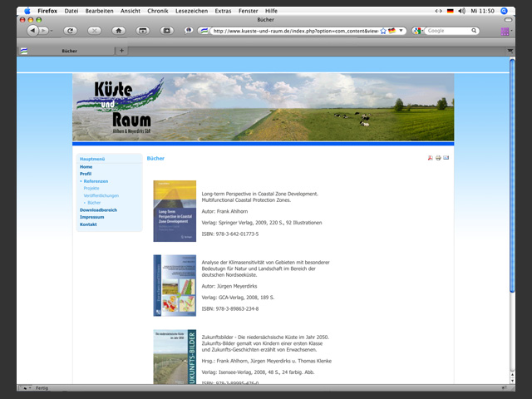Viewport: 532px width, 399px height.
Task: Click into the Google search field
Action: coord(448,31)
